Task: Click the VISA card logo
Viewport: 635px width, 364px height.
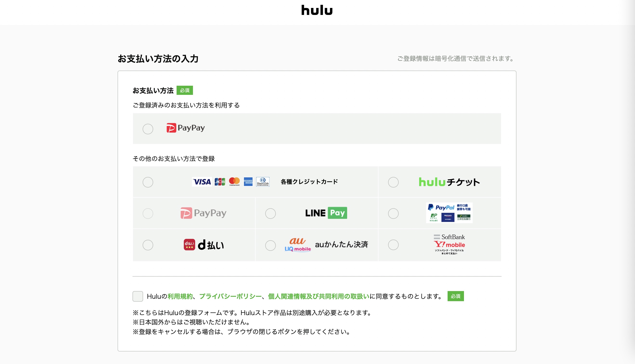Action: pos(202,182)
